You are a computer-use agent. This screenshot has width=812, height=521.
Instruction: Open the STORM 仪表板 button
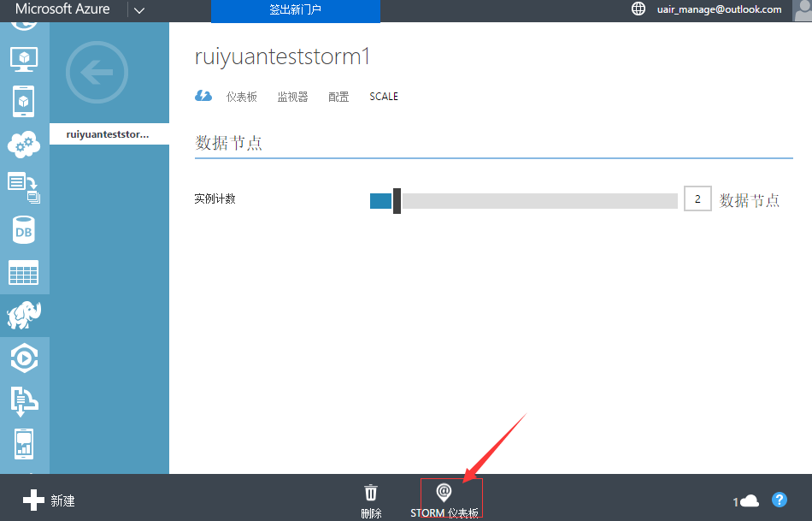point(444,500)
